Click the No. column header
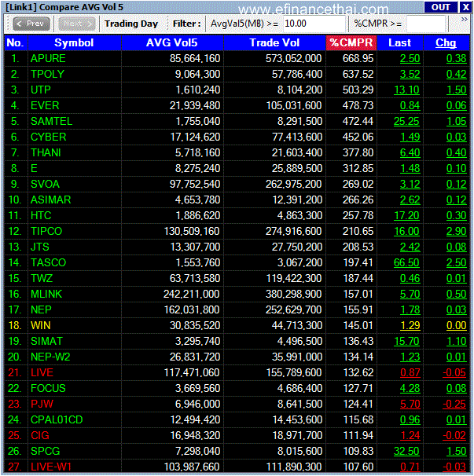The width and height of the screenshot is (474, 476). click(x=15, y=42)
